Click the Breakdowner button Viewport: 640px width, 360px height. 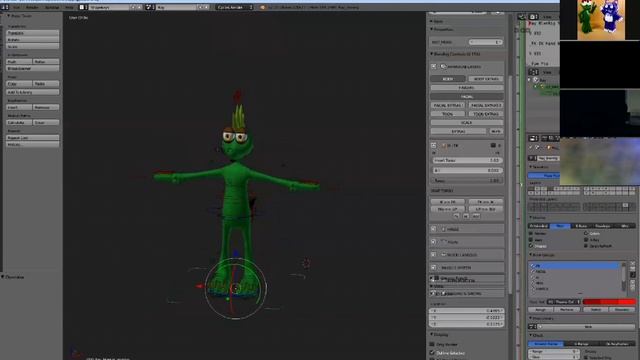point(33,69)
